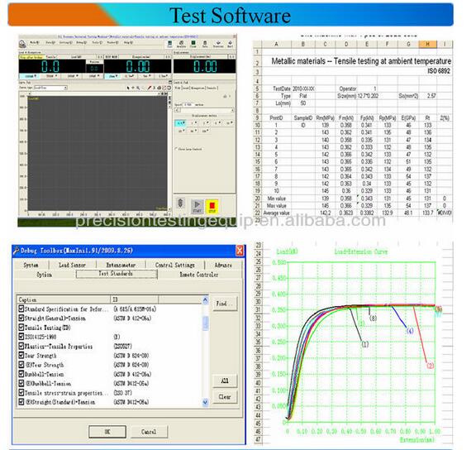Click the green Excel export toolbar icon

pos(193,44)
